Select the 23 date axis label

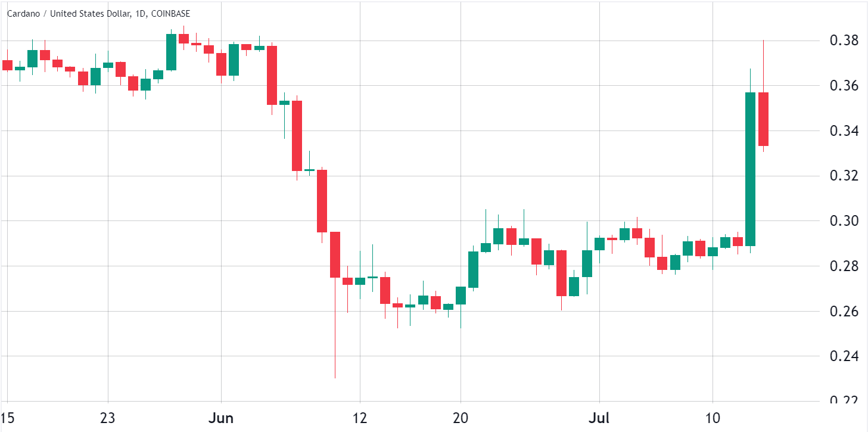pos(108,418)
